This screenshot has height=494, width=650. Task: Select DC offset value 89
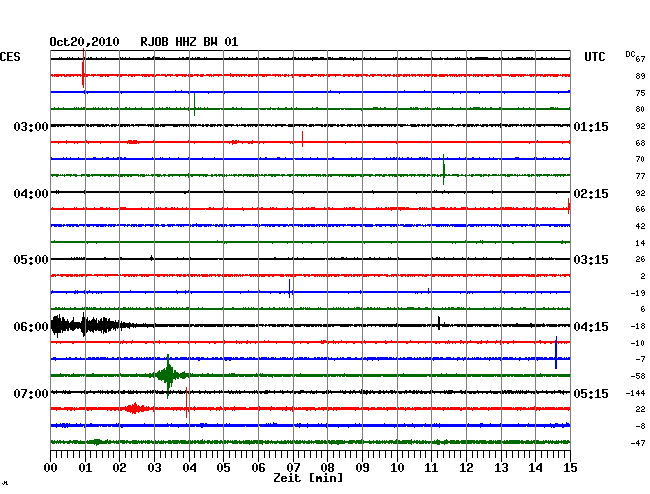pos(640,76)
